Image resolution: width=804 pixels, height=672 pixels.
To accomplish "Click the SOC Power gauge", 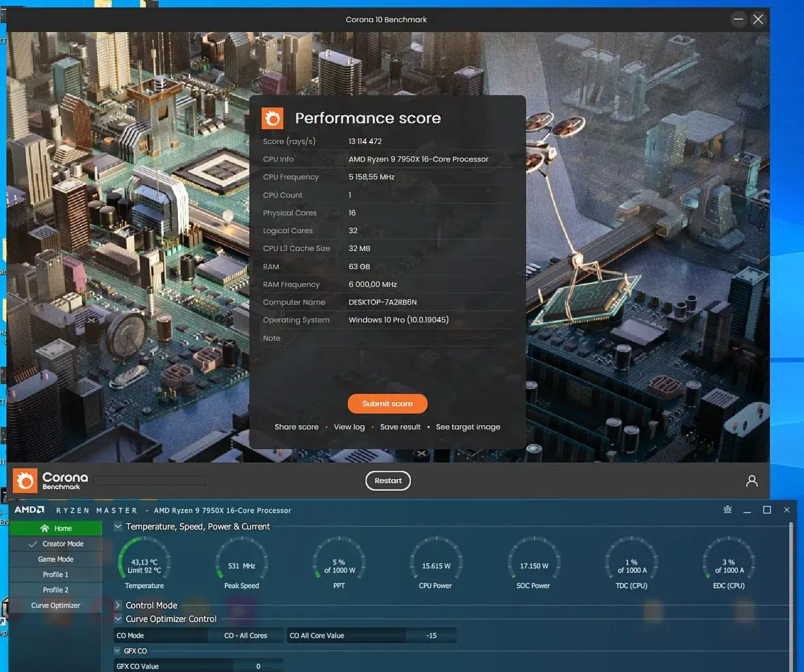I will tap(534, 563).
